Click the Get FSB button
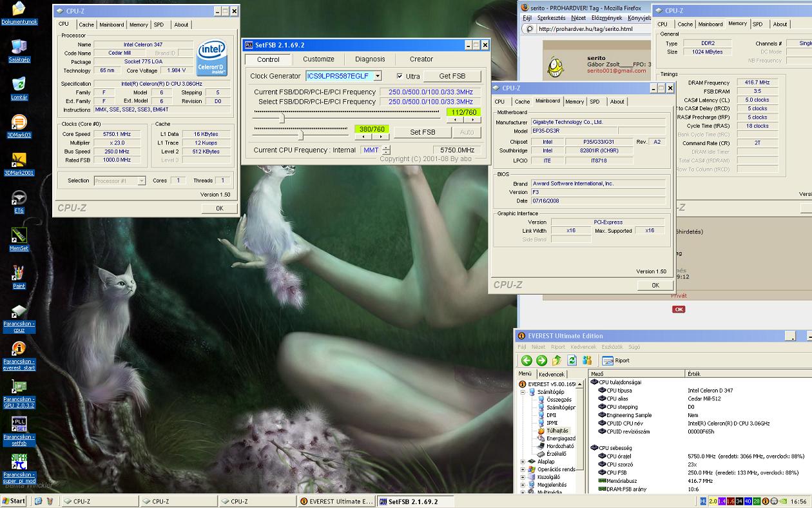This screenshot has width=812, height=508. coord(452,76)
